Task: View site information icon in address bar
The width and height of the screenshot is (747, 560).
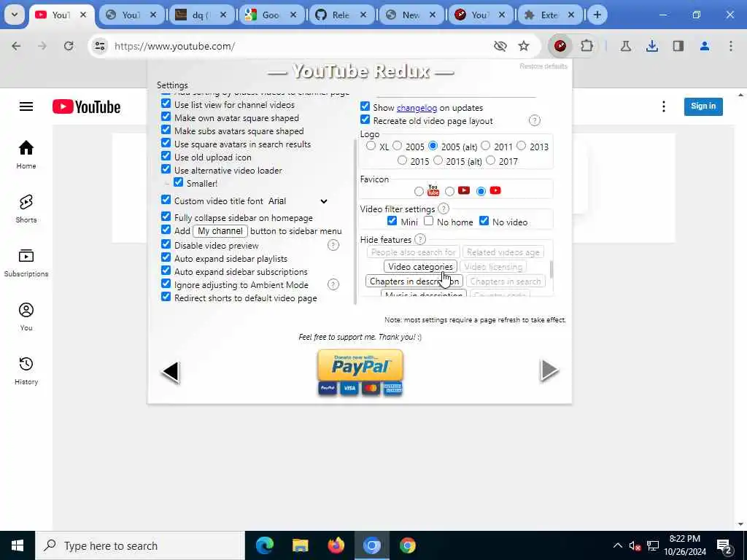Action: tap(99, 46)
